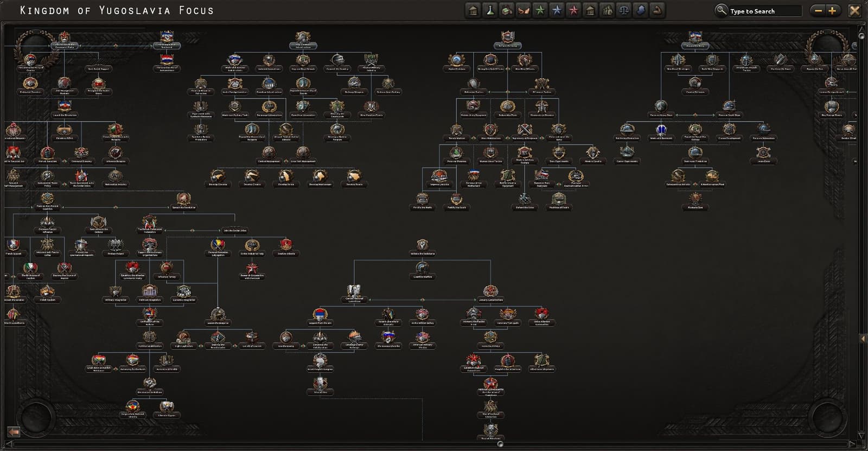The height and width of the screenshot is (451, 868).
Task: Enable the red star filter
Action: click(573, 10)
